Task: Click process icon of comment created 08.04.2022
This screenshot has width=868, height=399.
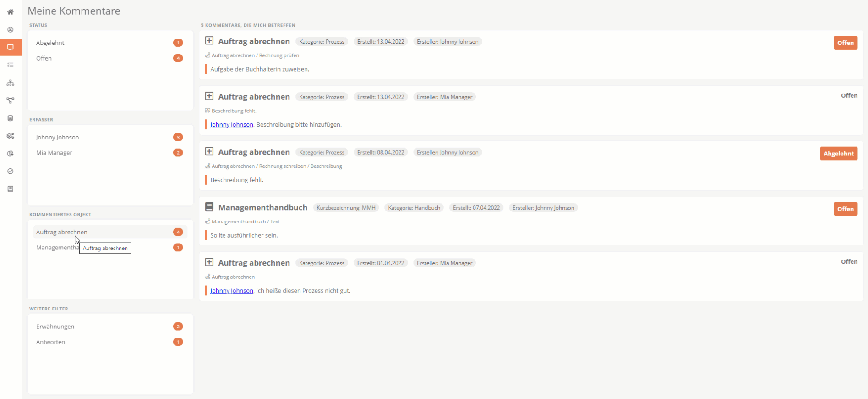Action: click(x=209, y=151)
